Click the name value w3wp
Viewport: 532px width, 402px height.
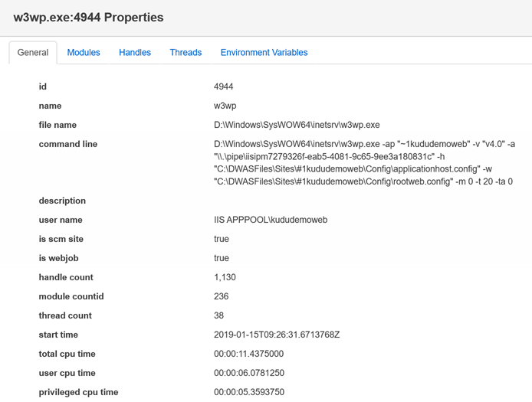coord(225,106)
